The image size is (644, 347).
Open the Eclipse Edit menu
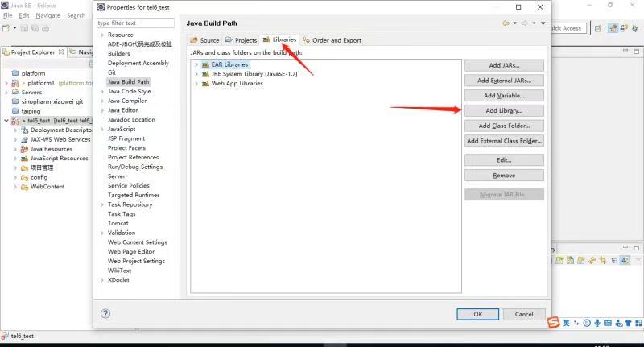24,15
